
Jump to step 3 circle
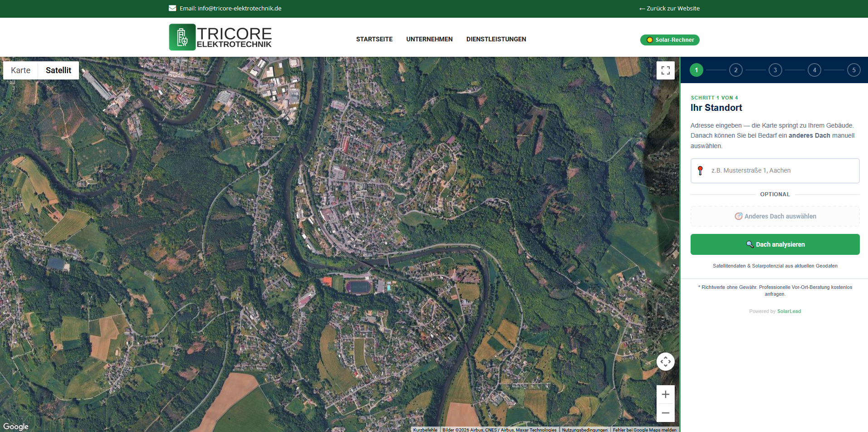tap(775, 70)
